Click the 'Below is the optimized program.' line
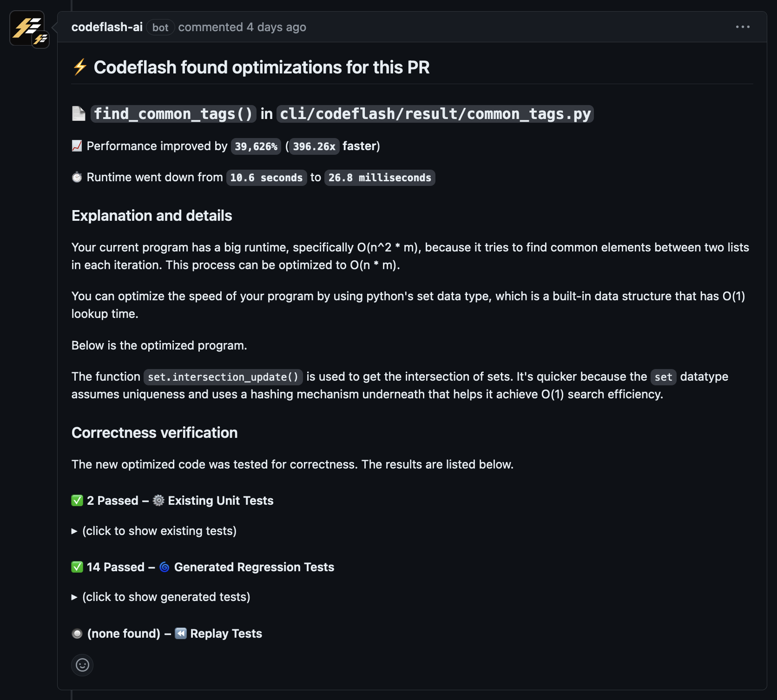 click(x=159, y=345)
